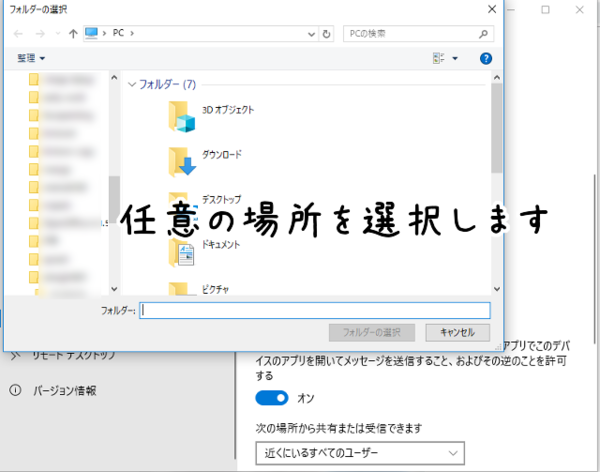Change the view with the view icon

point(439,58)
